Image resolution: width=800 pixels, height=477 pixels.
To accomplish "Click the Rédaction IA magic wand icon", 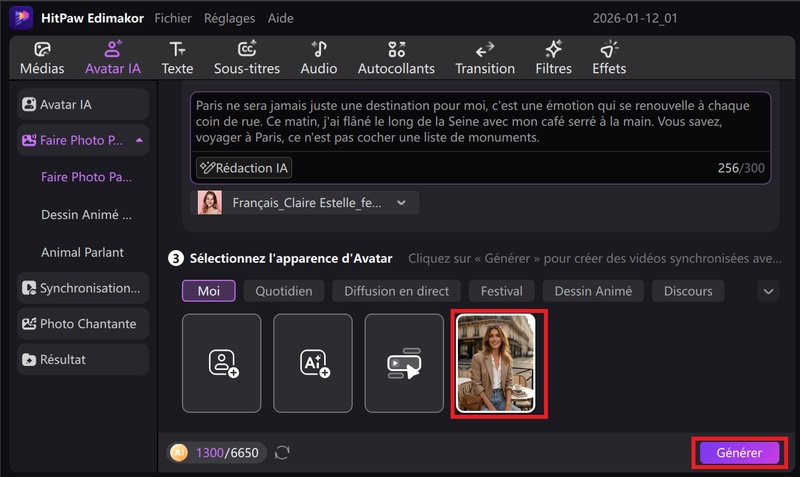I will 207,168.
